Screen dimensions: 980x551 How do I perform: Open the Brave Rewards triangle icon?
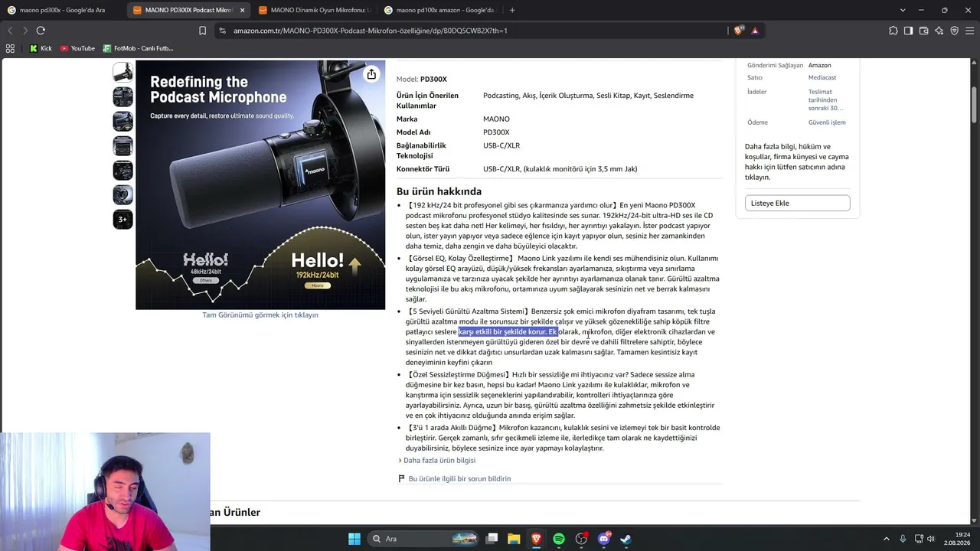coord(755,31)
